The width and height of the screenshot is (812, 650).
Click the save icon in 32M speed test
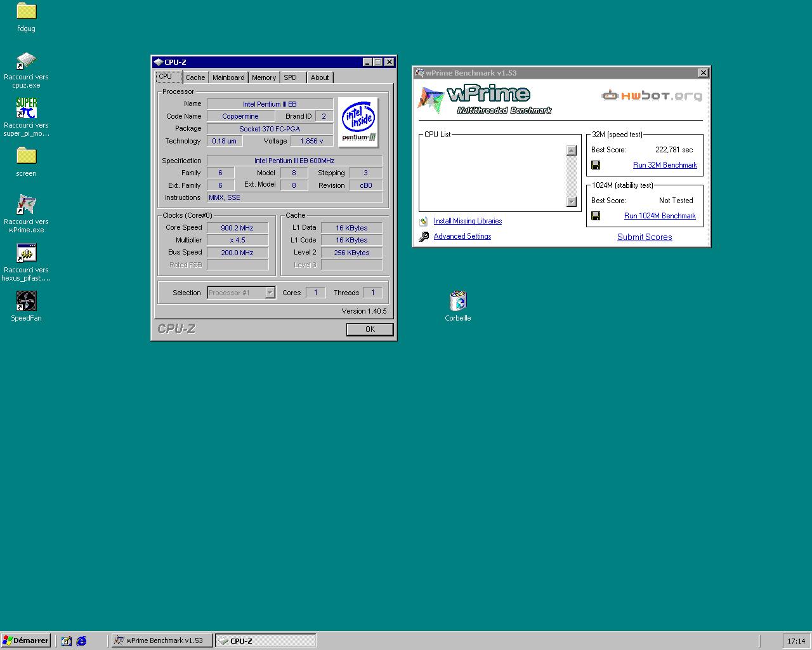click(x=596, y=165)
